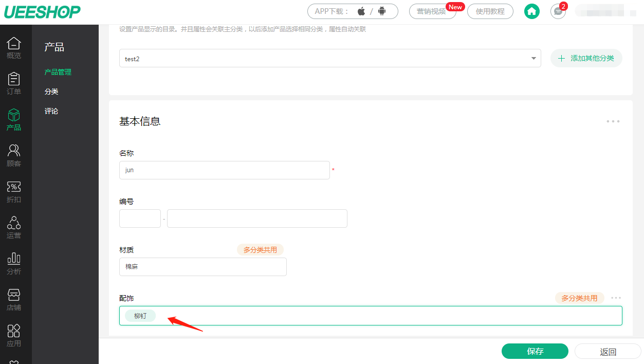The height and width of the screenshot is (364, 644).
Task: Click inside the 配饰 tag input box
Action: pyautogui.click(x=371, y=316)
